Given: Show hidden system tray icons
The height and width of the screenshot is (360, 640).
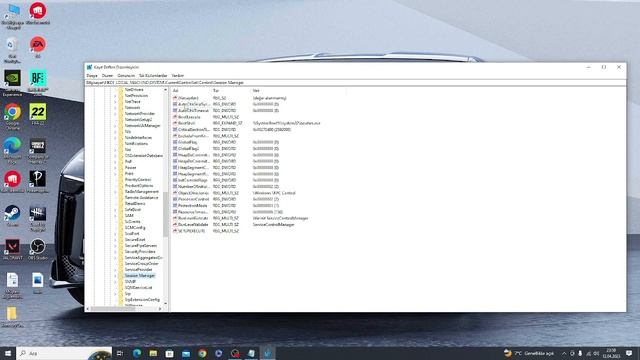Looking at the screenshot, I should click(x=564, y=353).
